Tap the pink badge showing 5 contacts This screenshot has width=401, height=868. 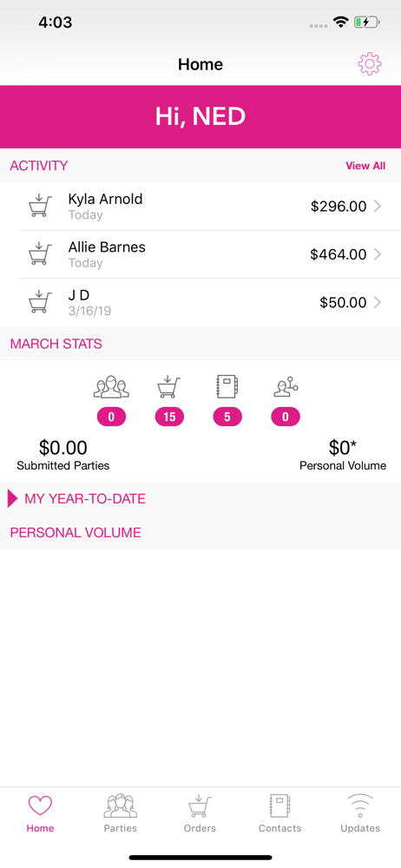pos(227,418)
